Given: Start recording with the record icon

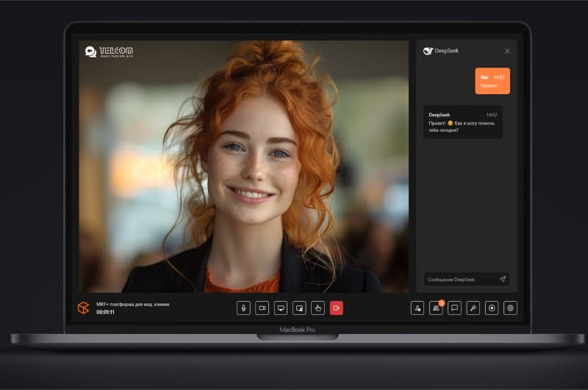Looking at the screenshot, I should [x=492, y=308].
